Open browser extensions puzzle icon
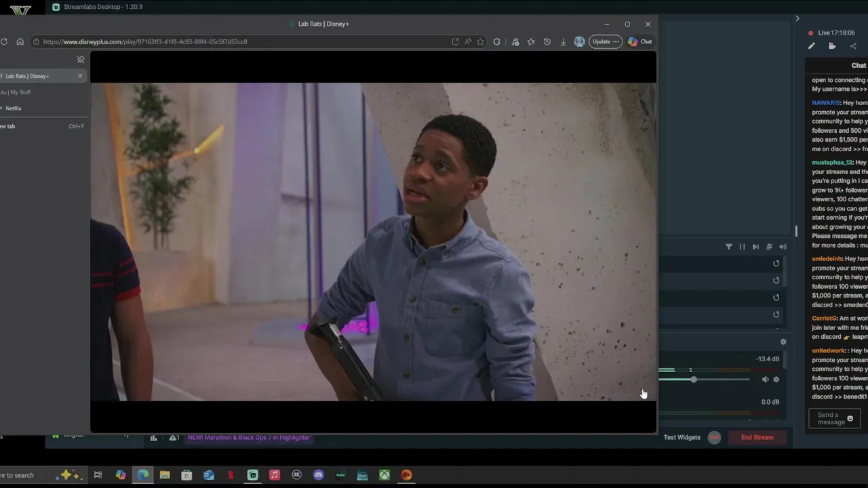 click(x=497, y=41)
